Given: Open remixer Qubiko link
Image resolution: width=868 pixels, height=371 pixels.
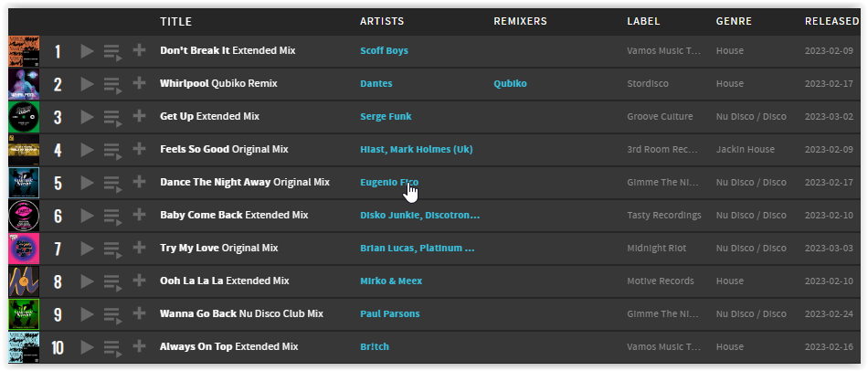Looking at the screenshot, I should click(511, 84).
